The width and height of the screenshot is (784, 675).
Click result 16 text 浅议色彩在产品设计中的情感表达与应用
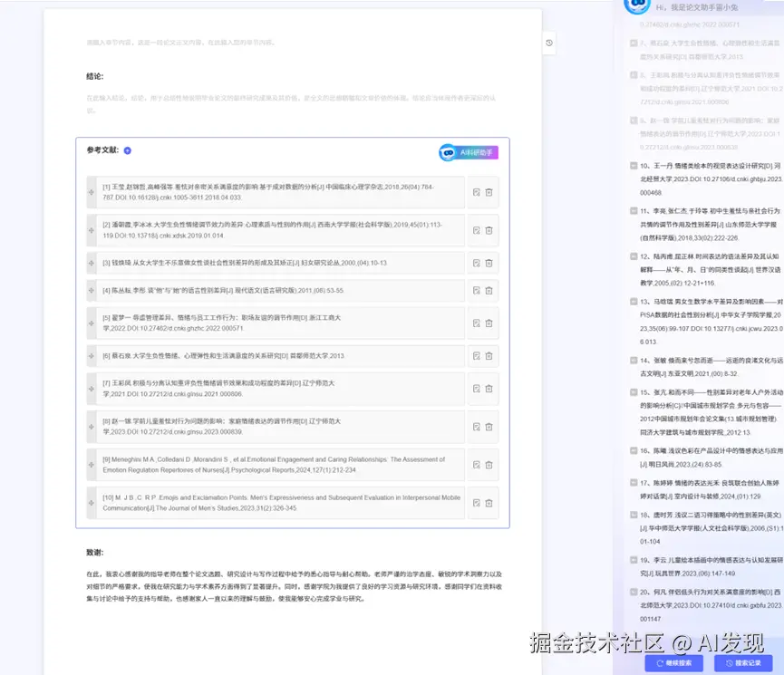point(725,450)
